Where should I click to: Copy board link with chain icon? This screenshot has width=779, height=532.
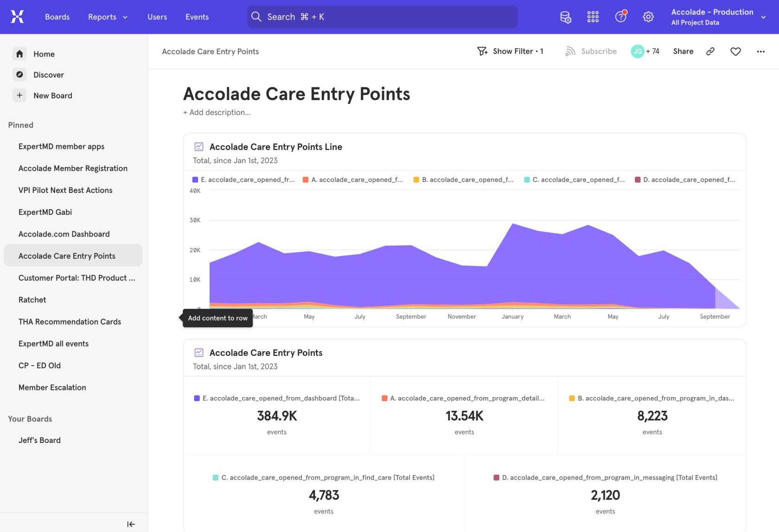[710, 51]
